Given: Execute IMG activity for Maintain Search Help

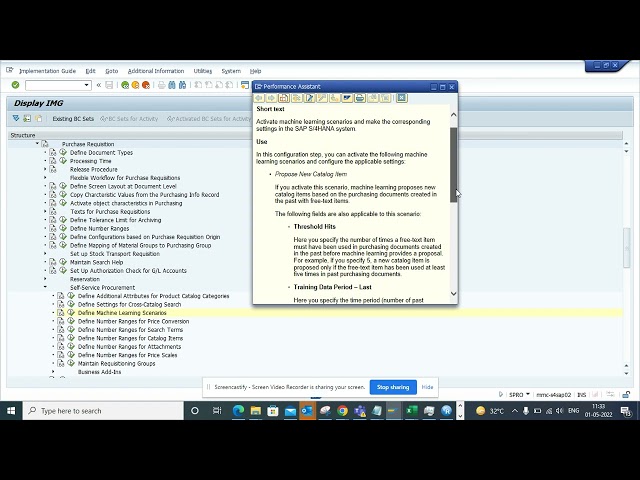Looking at the screenshot, I should coord(63,262).
